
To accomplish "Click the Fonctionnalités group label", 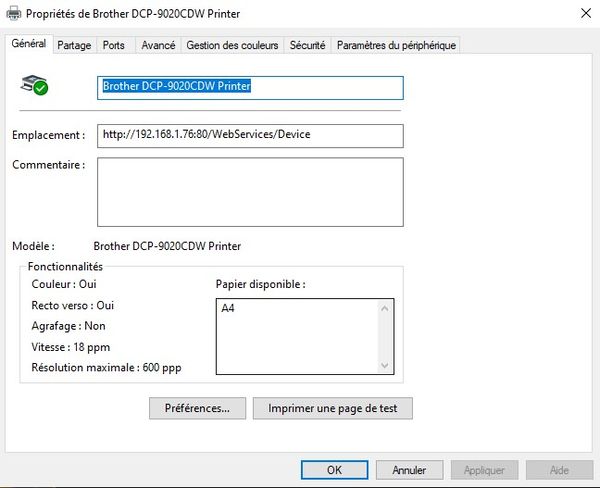I will tap(65, 267).
